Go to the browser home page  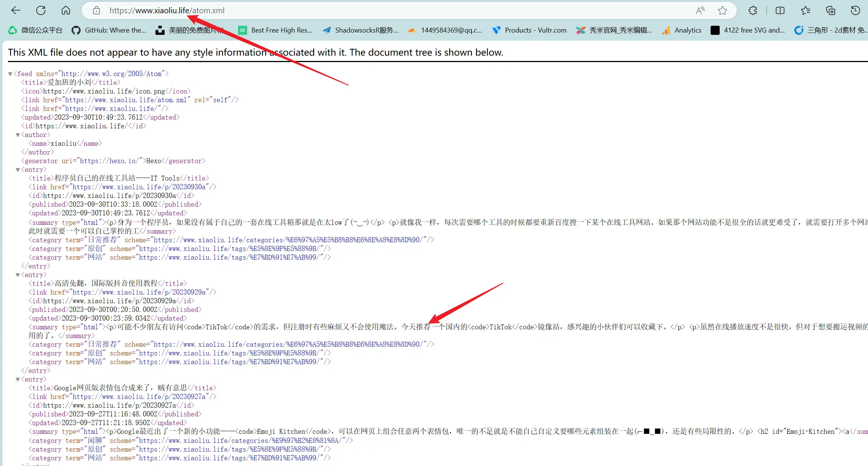click(x=66, y=10)
